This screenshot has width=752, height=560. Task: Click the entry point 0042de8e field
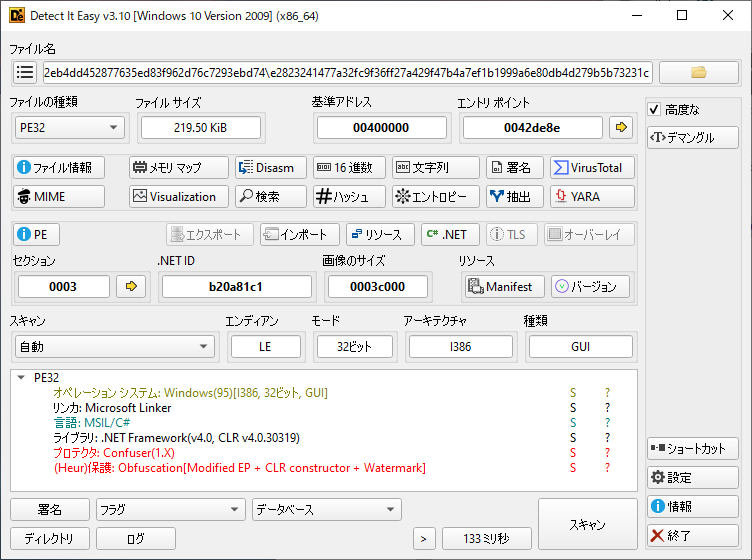[532, 128]
